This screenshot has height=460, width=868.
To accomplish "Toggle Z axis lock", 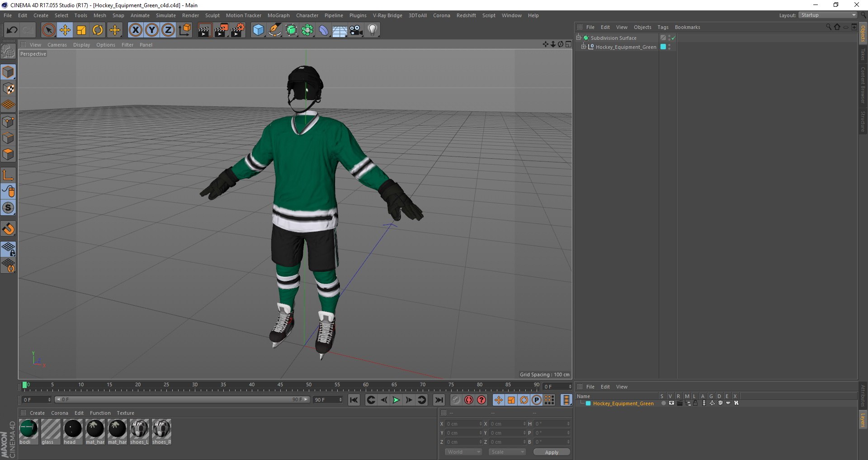I will 168,30.
